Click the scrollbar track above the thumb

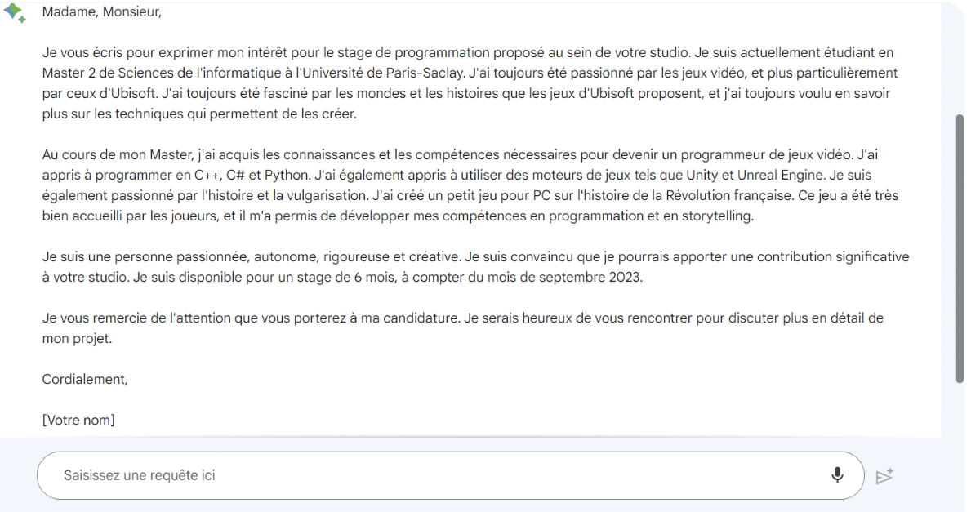coord(960,57)
